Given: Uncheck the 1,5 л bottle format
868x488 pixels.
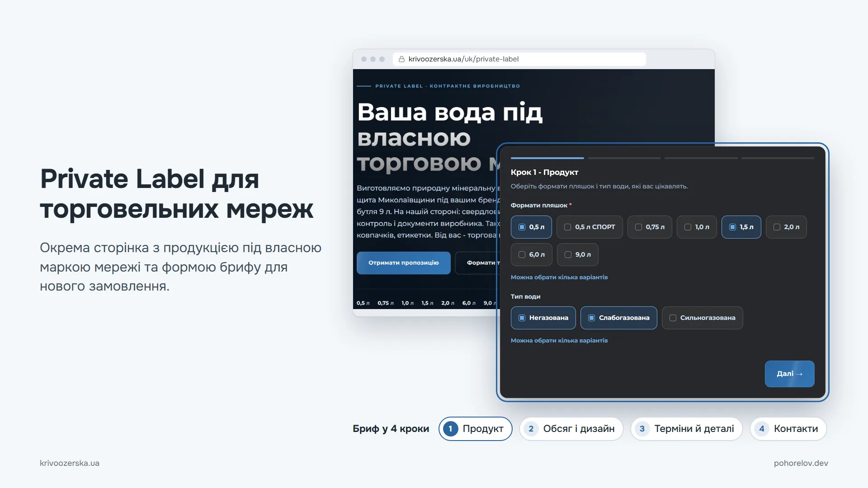Looking at the screenshot, I should pos(741,227).
